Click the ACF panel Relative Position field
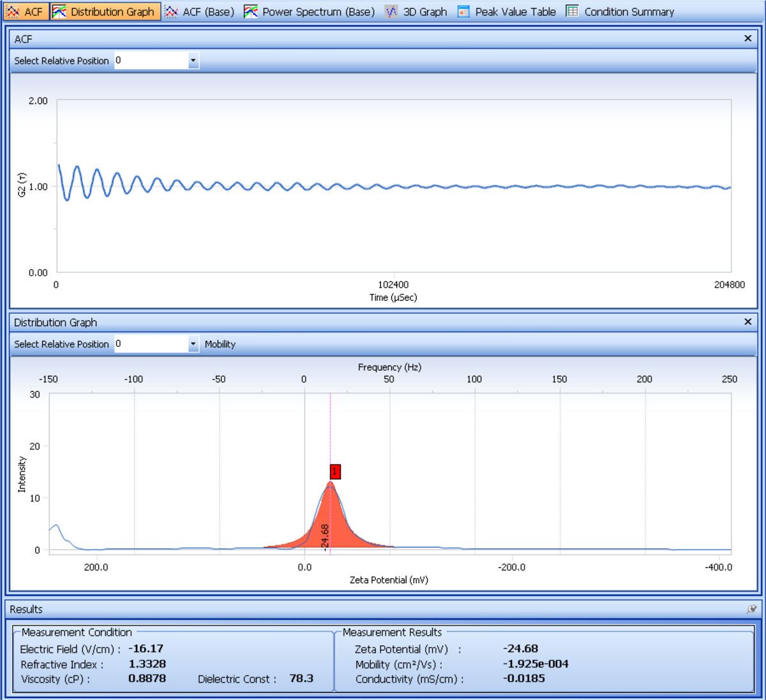Viewport: 766px width, 700px height. click(151, 61)
